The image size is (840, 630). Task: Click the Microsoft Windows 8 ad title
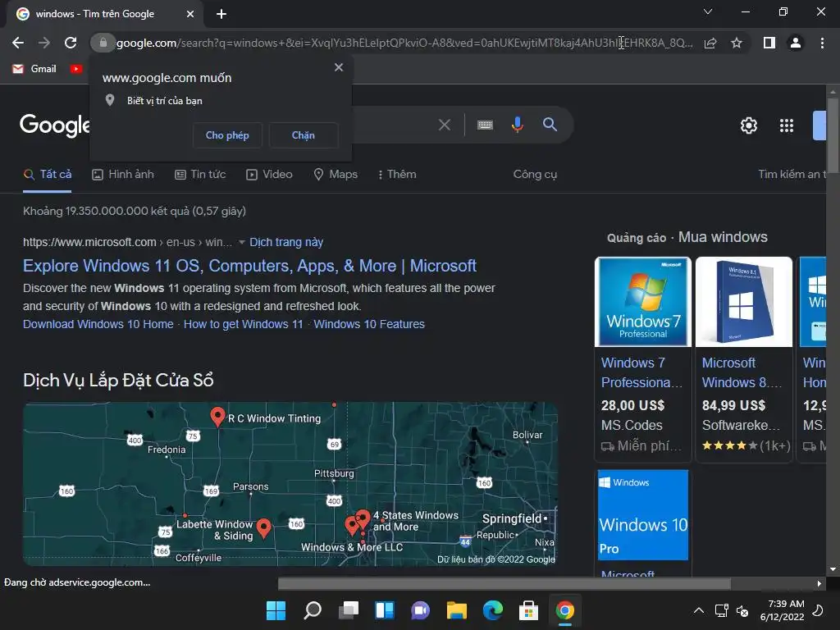pyautogui.click(x=742, y=372)
